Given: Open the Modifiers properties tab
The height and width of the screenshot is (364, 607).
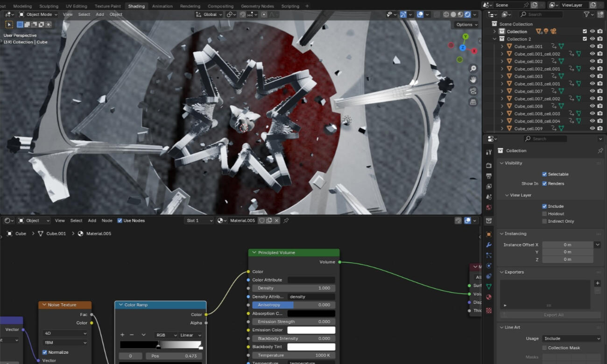Looking at the screenshot, I should [489, 245].
